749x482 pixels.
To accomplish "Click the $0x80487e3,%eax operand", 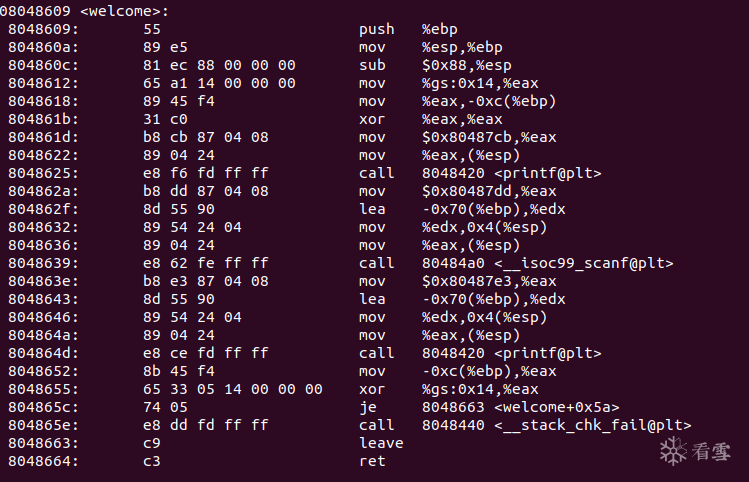I will pos(489,281).
